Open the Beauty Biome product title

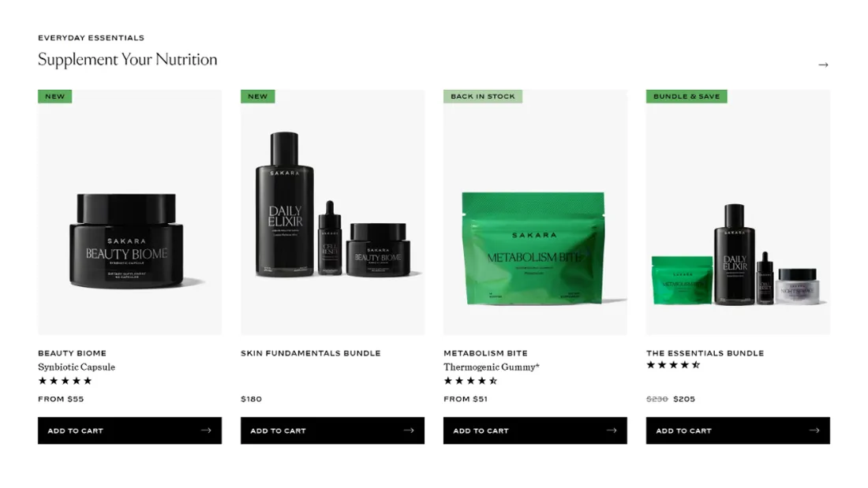[72, 353]
